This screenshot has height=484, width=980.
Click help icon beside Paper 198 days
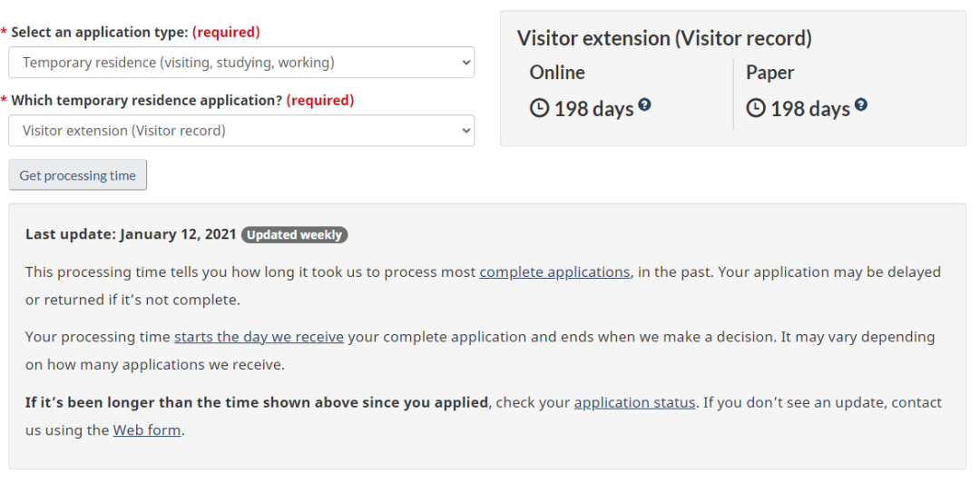pyautogui.click(x=860, y=105)
